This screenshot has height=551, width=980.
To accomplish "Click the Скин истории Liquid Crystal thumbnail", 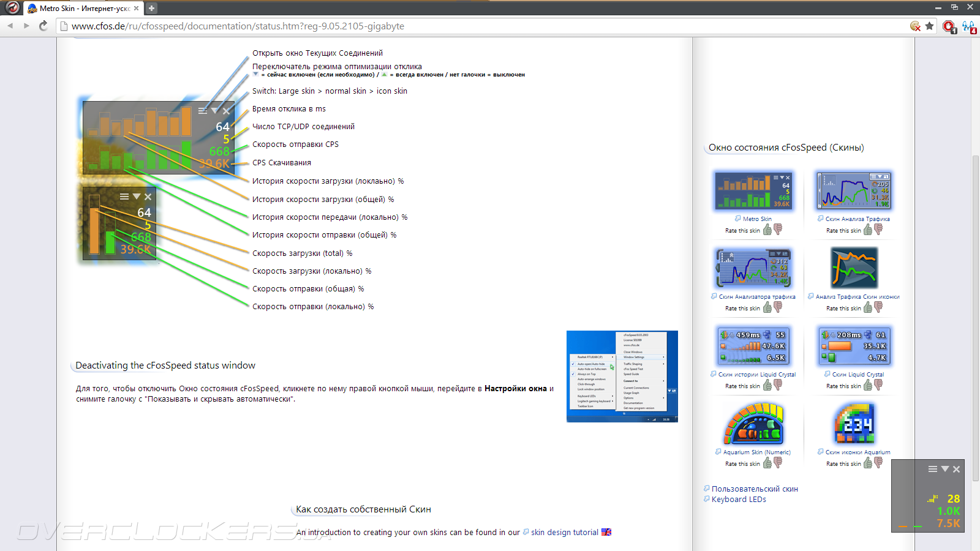I will 753,345.
